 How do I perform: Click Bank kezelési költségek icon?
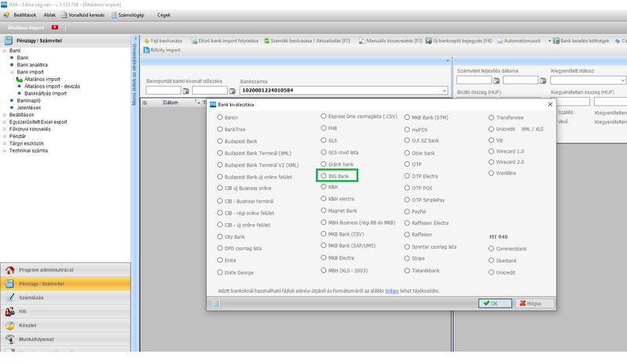tap(556, 41)
